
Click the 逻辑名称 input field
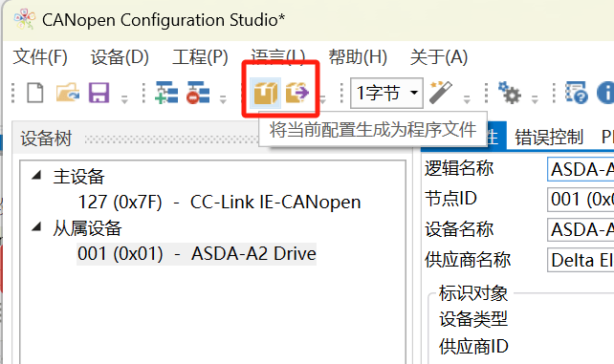581,169
